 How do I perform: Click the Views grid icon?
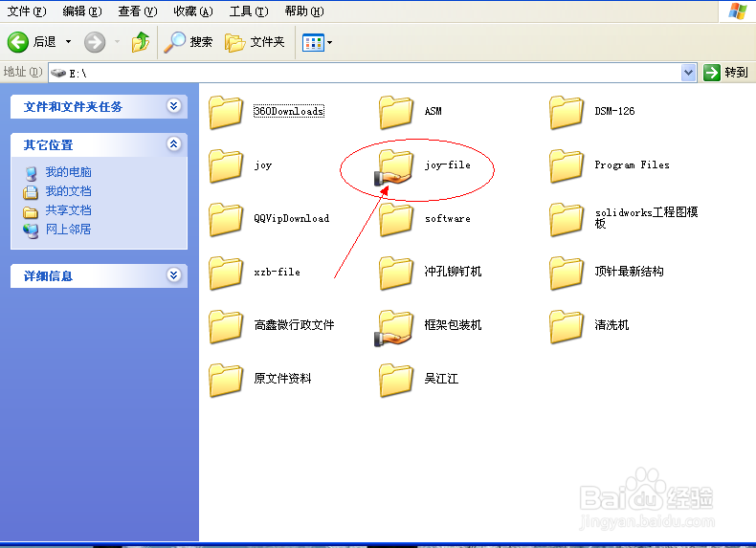pyautogui.click(x=313, y=42)
